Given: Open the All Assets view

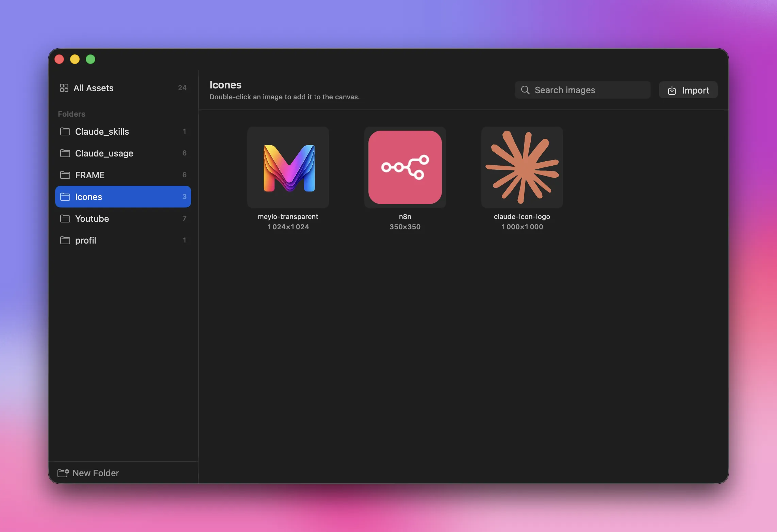Looking at the screenshot, I should [123, 88].
